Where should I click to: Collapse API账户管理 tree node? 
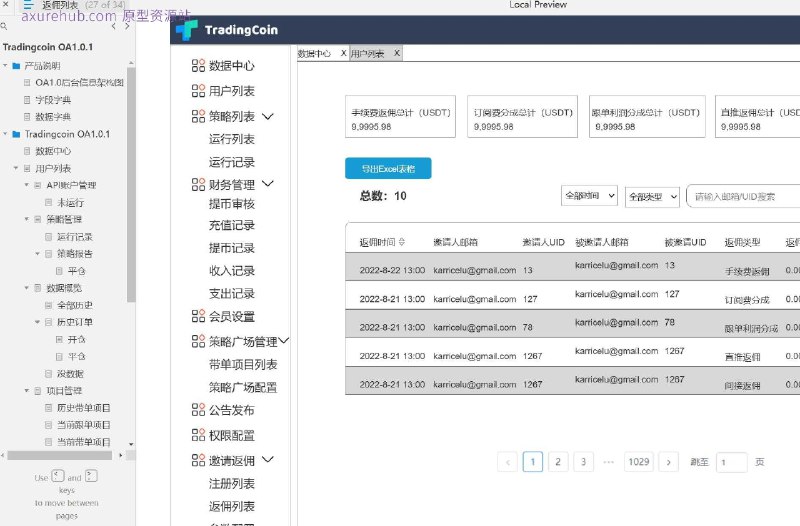pos(27,185)
